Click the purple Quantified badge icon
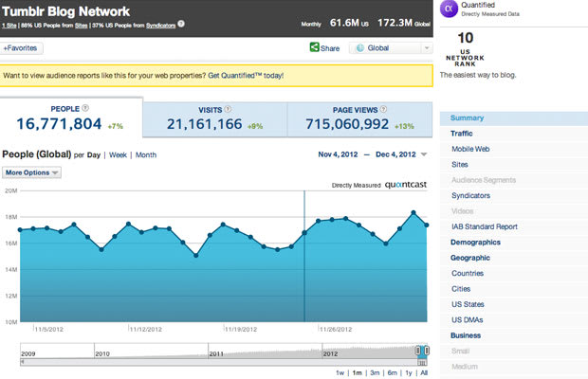Screen dimensions: 588x379 (449, 9)
